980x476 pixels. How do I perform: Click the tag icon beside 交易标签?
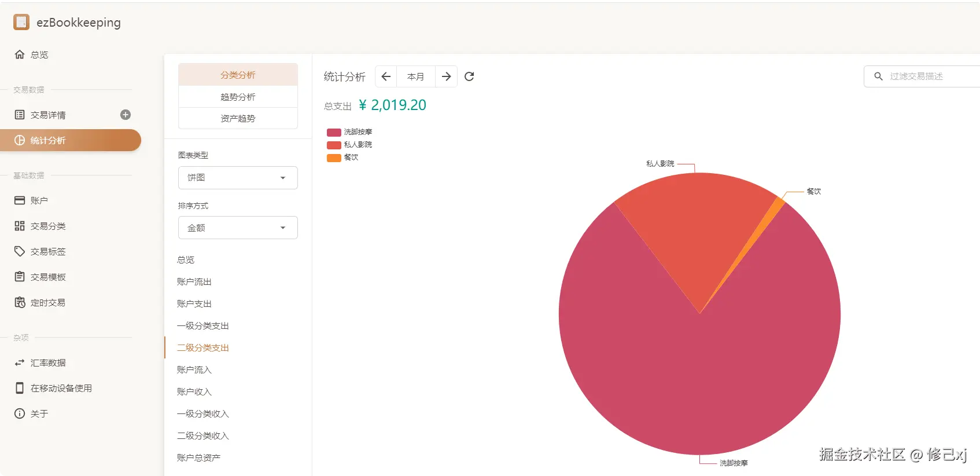click(x=20, y=251)
